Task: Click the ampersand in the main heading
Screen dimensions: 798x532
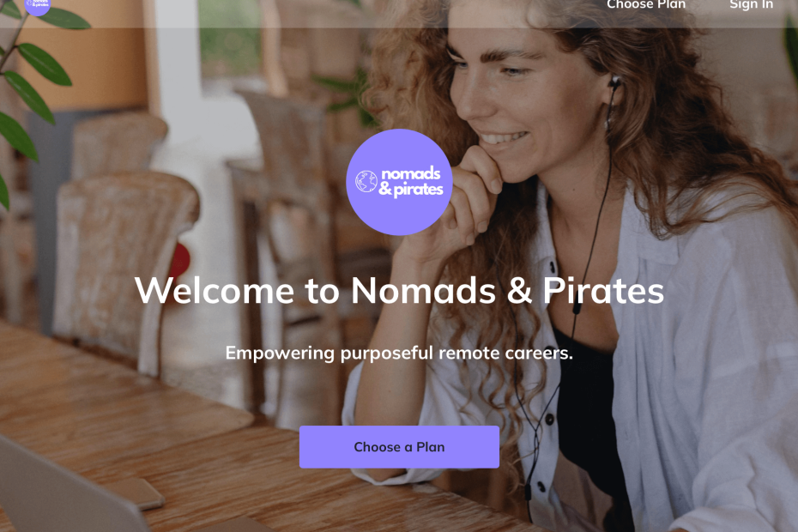Action: tap(519, 291)
